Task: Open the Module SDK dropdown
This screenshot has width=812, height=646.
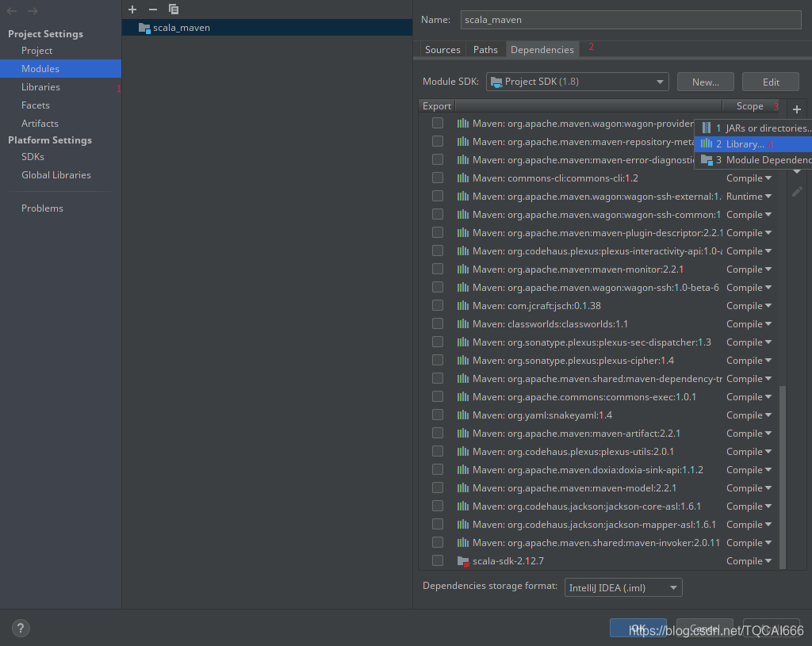Action: tap(577, 82)
